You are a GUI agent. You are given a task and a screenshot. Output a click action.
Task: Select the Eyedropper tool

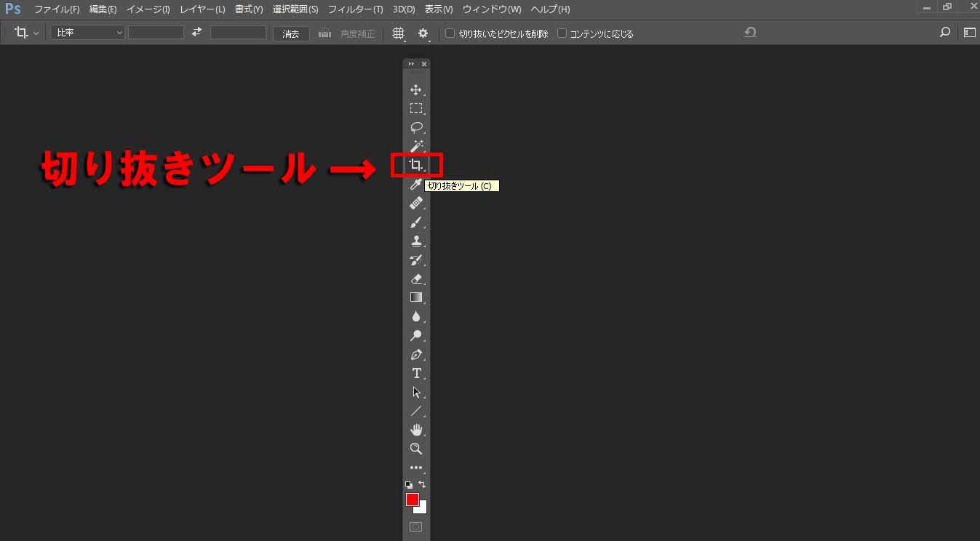pyautogui.click(x=416, y=185)
